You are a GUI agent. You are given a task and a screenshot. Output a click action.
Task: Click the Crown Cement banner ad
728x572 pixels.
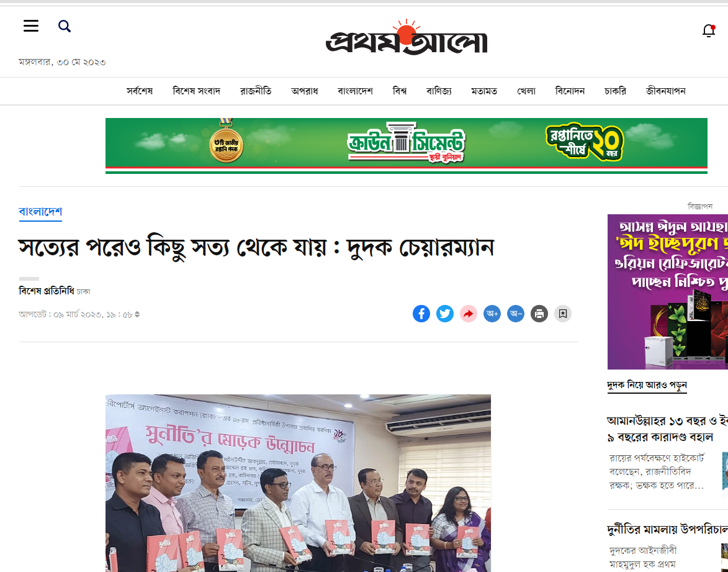click(407, 146)
